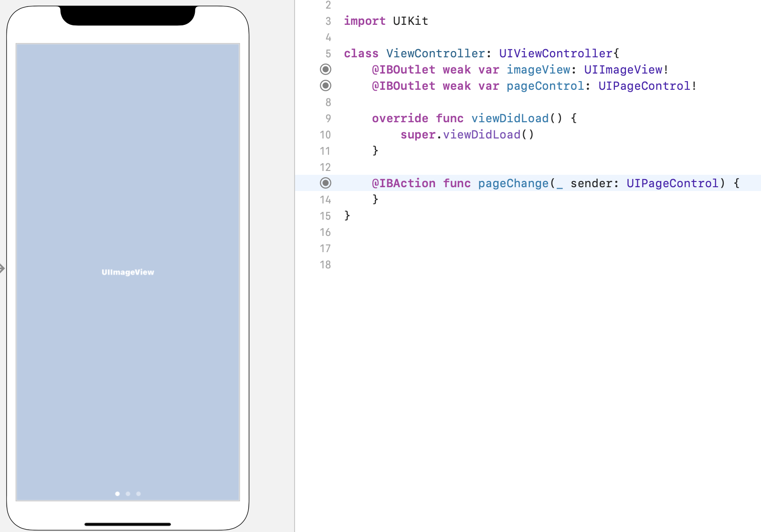Click 'pageChange' function name

click(514, 183)
